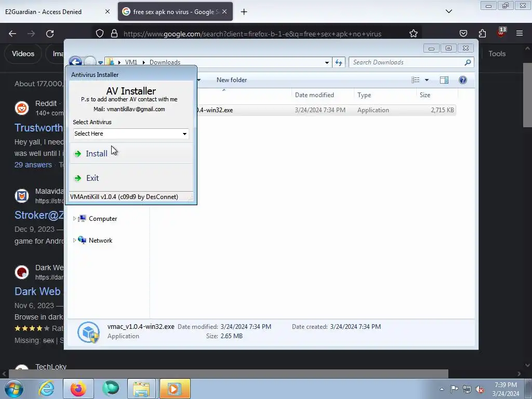532x399 pixels.
Task: Click the Dark Web result favicon
Action: (22, 272)
